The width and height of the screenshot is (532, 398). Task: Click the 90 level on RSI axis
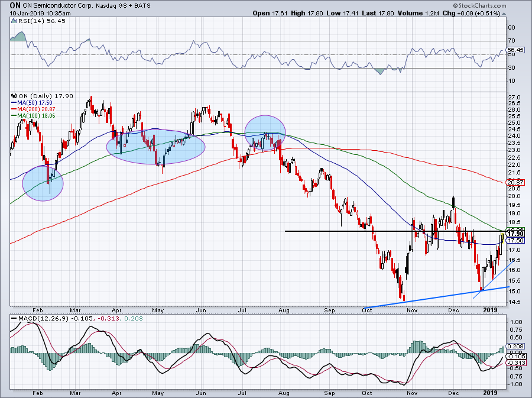point(511,28)
